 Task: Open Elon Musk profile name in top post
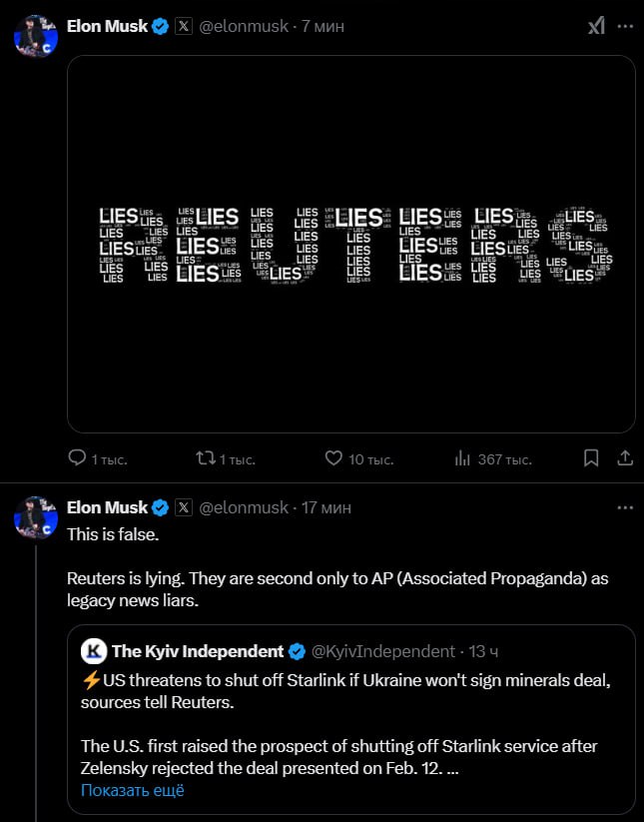(107, 27)
